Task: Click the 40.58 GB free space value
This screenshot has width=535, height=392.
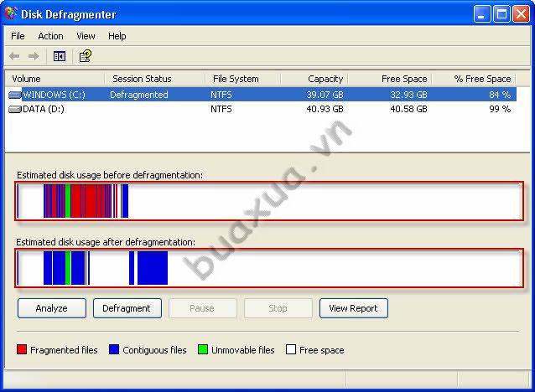Action: point(408,109)
